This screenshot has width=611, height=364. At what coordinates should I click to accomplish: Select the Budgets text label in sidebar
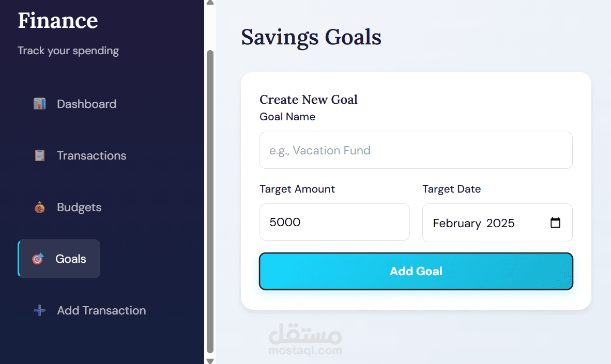79,208
